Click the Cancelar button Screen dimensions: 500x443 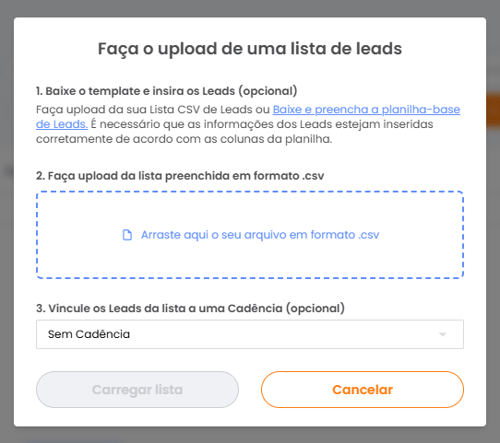pos(362,390)
